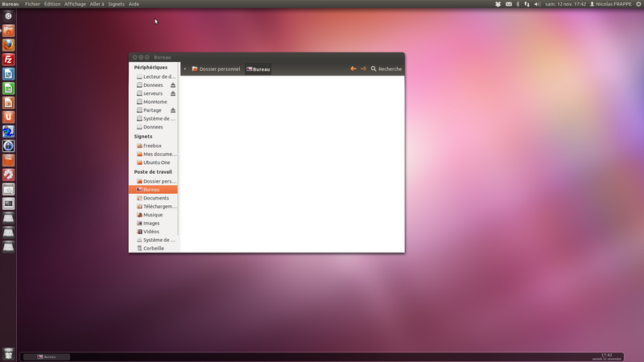644x362 pixels.
Task: Open the Home Folder icon in the launcher
Action: point(8,31)
